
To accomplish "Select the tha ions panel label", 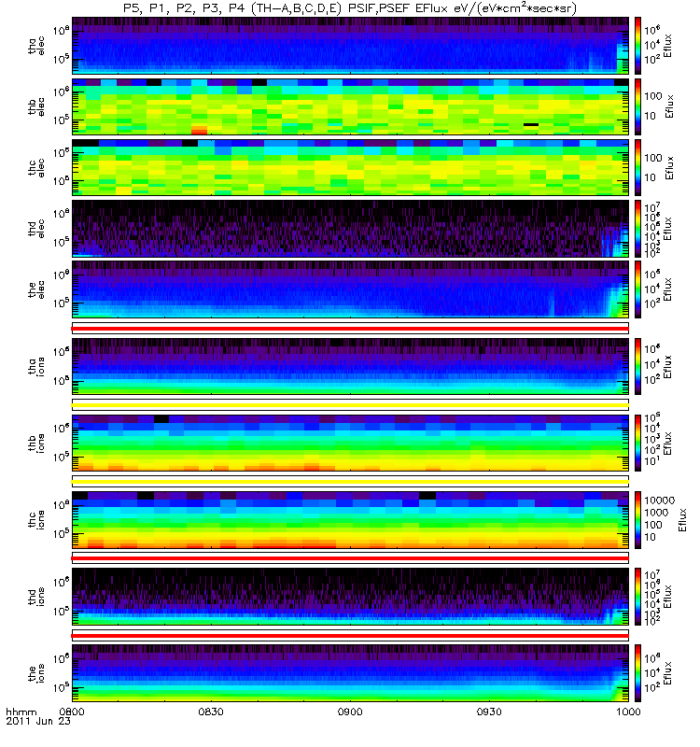I will [x=36, y=367].
